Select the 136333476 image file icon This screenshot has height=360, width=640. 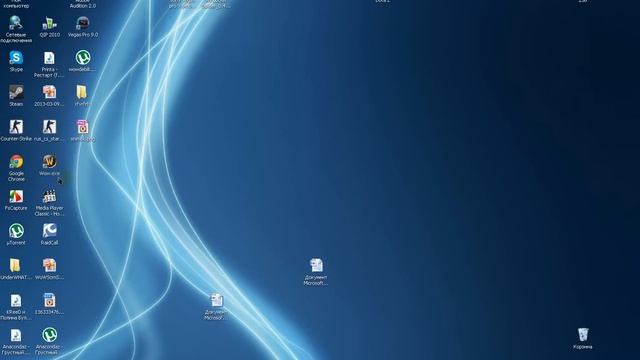49,301
